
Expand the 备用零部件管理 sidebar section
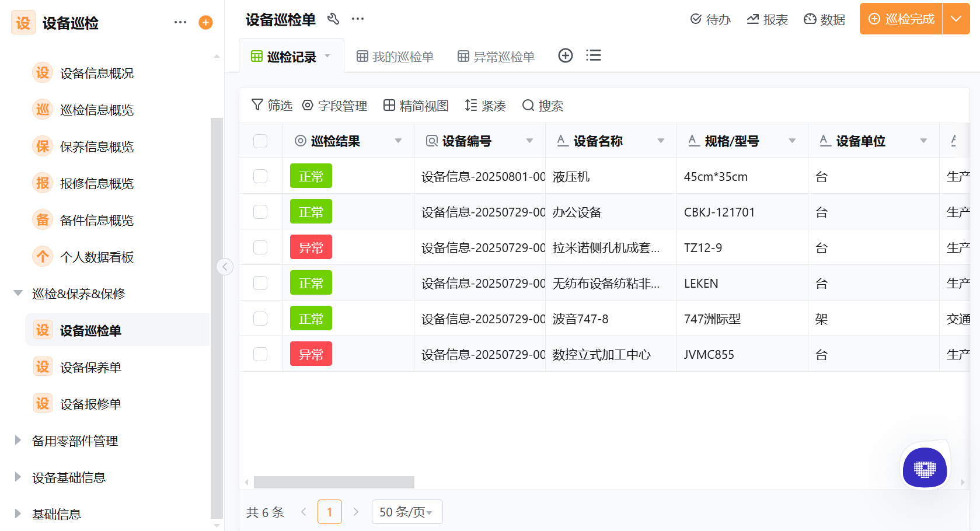[x=75, y=441]
